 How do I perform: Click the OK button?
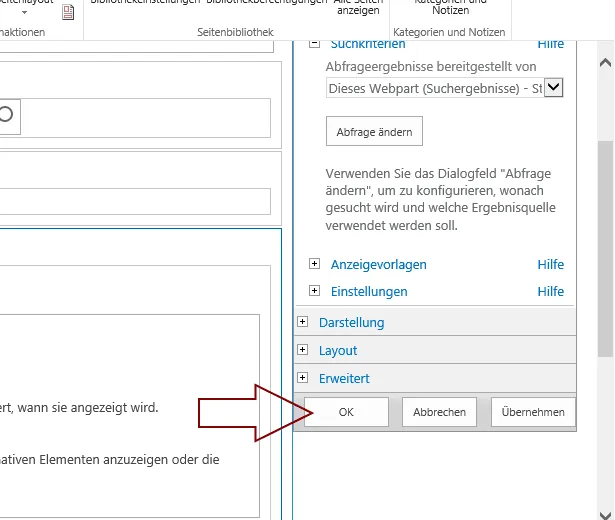coord(346,412)
